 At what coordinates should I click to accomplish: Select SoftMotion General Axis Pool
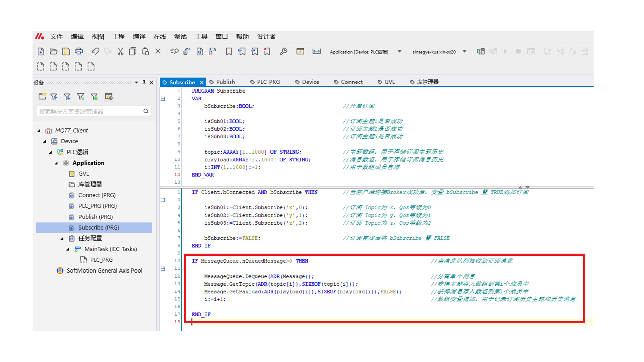tap(104, 270)
